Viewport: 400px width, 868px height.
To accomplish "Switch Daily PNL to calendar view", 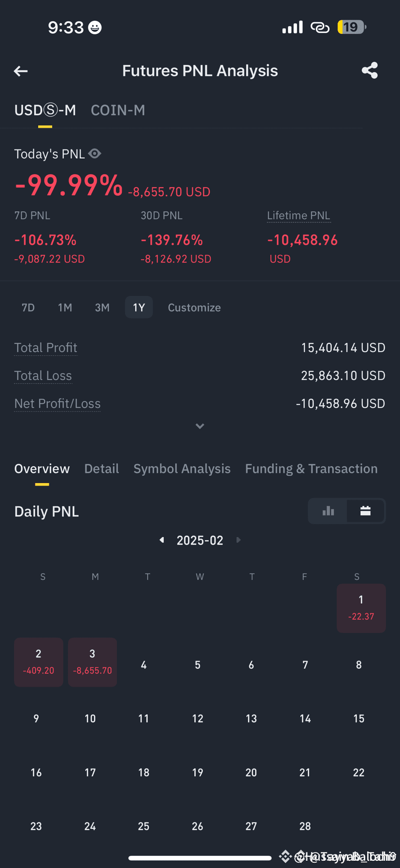I will [366, 511].
